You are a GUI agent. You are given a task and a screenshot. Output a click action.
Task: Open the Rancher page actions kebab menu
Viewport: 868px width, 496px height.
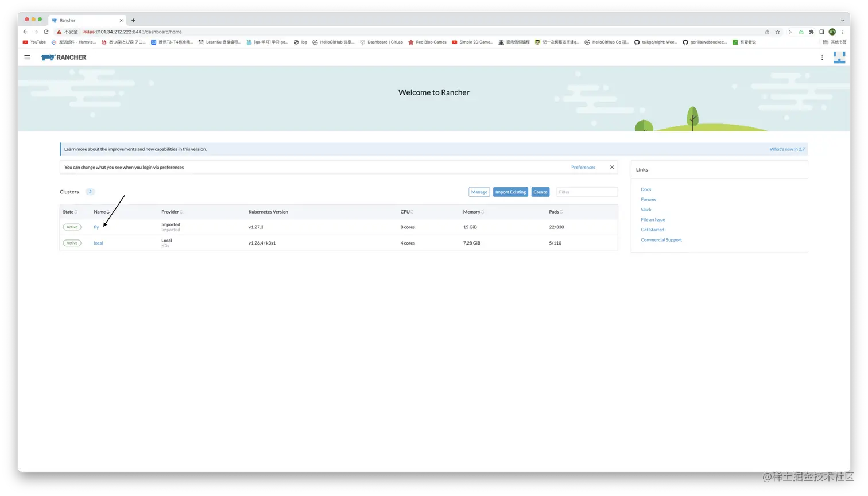[822, 57]
